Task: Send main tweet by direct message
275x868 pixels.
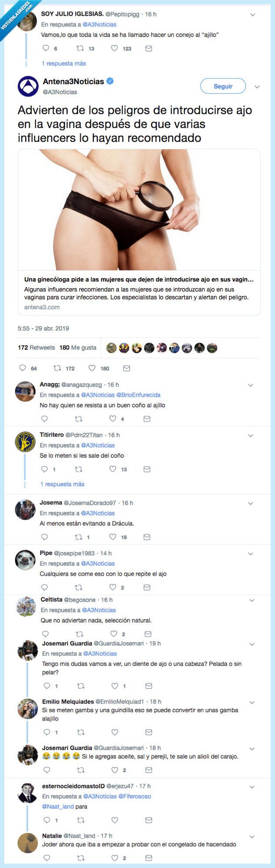Action: pyautogui.click(x=127, y=368)
